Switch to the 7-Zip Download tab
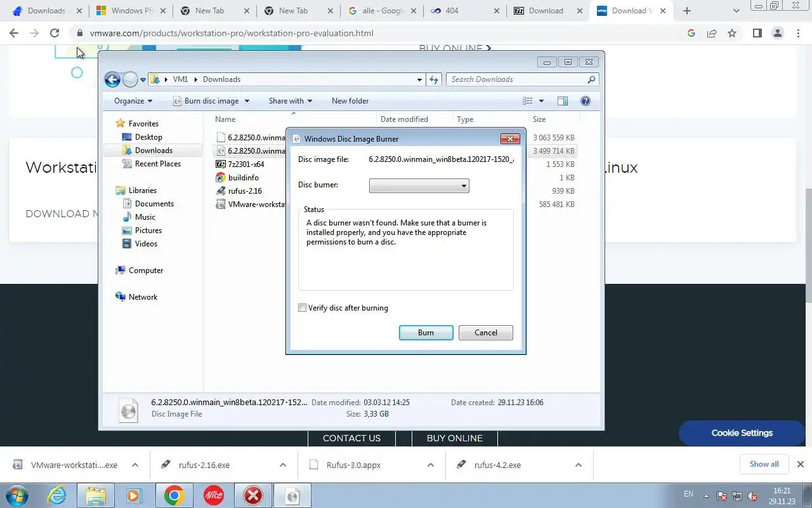This screenshot has height=508, width=812. (547, 11)
